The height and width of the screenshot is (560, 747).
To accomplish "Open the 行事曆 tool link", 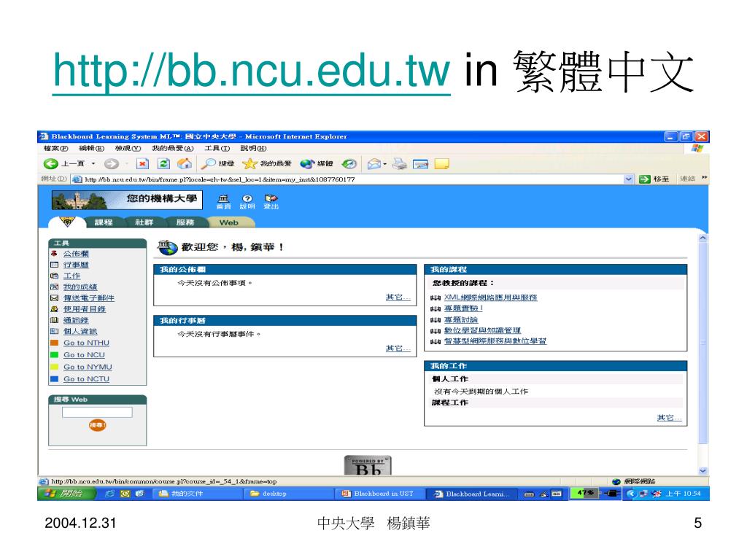I will (76, 265).
